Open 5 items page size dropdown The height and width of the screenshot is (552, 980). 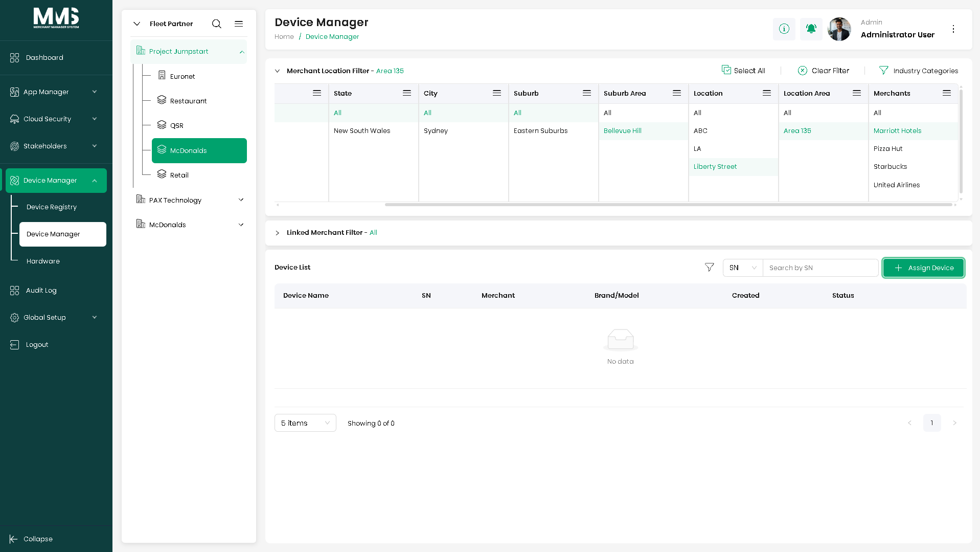point(305,423)
